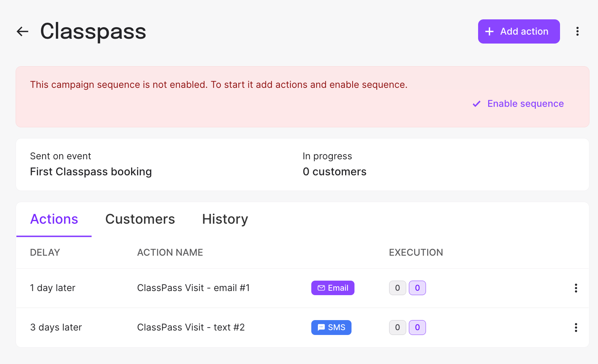Open the History tab
This screenshot has height=364, width=598.
225,219
